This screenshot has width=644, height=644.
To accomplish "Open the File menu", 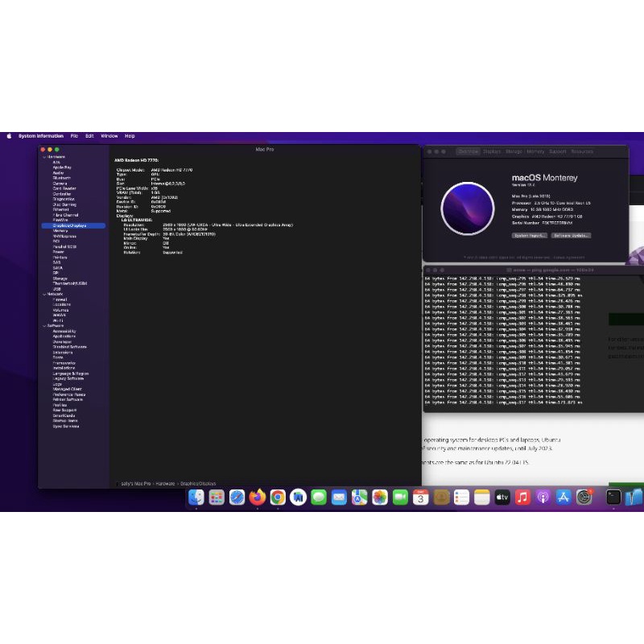I will pos(74,136).
